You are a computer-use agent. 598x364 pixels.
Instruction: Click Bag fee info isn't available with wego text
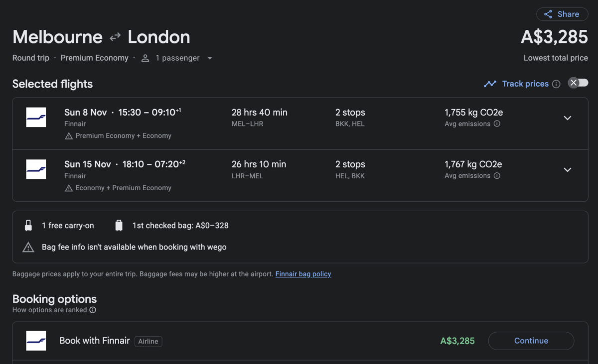134,247
